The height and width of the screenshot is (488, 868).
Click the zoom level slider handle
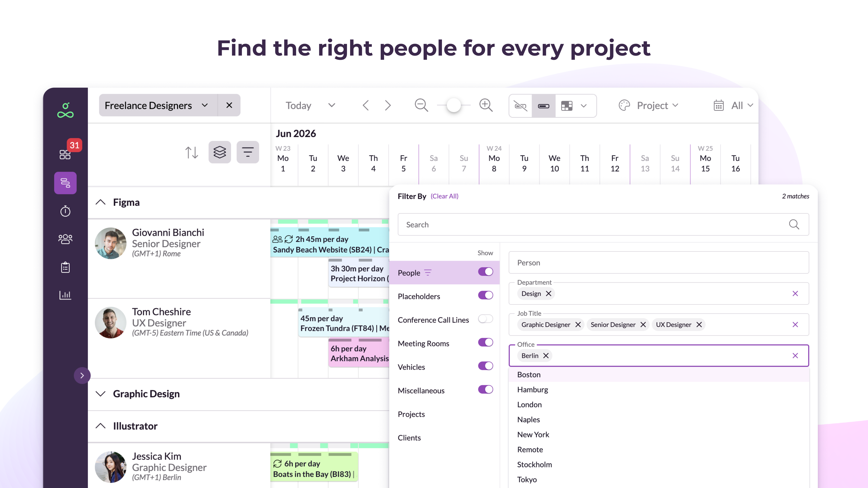point(453,106)
